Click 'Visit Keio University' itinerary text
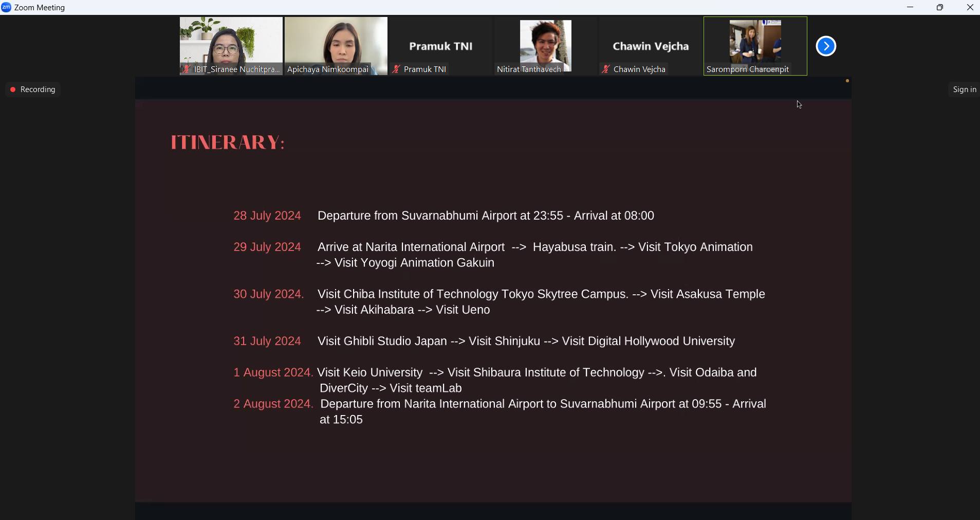This screenshot has height=520, width=980. tap(370, 373)
